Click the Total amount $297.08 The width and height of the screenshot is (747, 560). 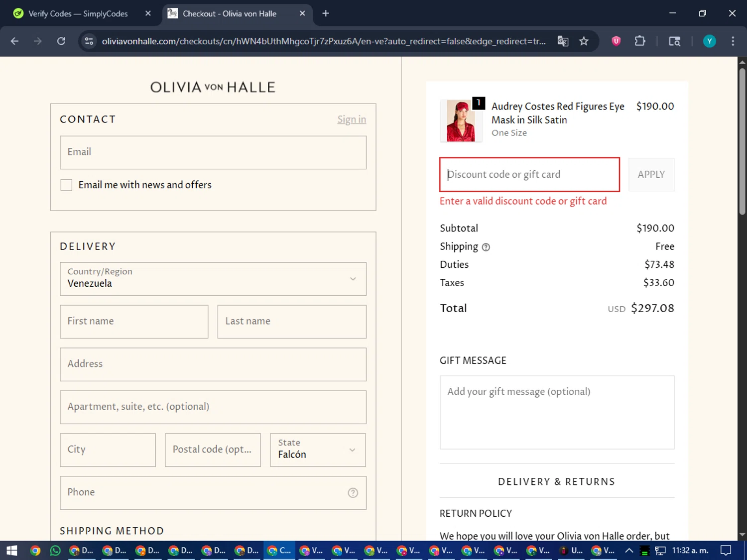coord(652,308)
